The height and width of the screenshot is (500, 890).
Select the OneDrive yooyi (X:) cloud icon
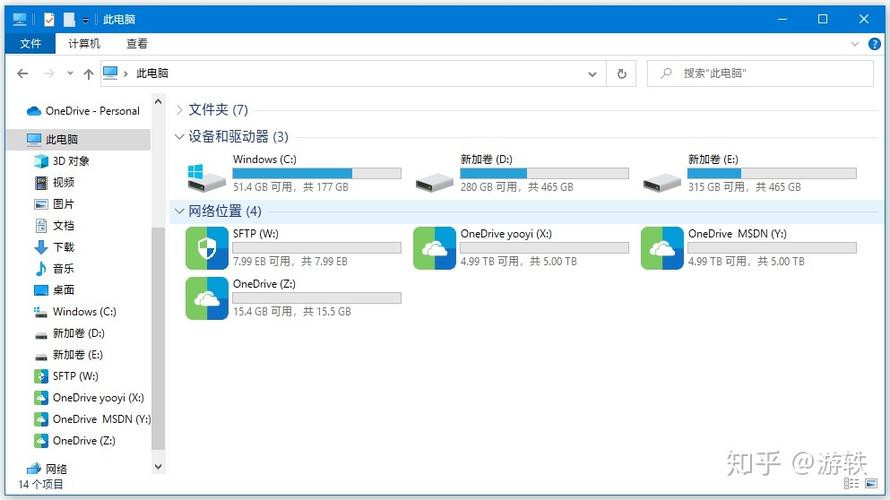[x=434, y=248]
